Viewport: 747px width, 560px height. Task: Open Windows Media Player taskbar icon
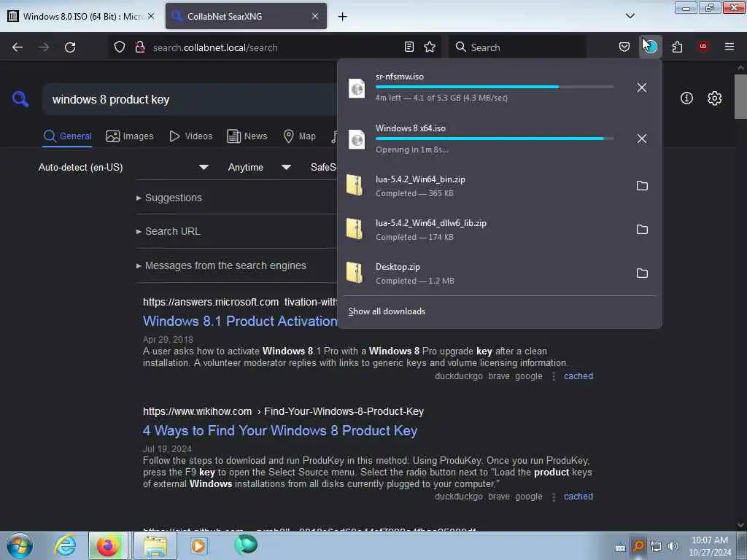198,545
